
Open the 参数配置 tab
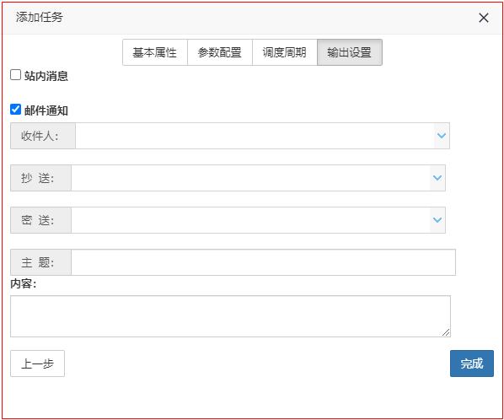click(220, 52)
